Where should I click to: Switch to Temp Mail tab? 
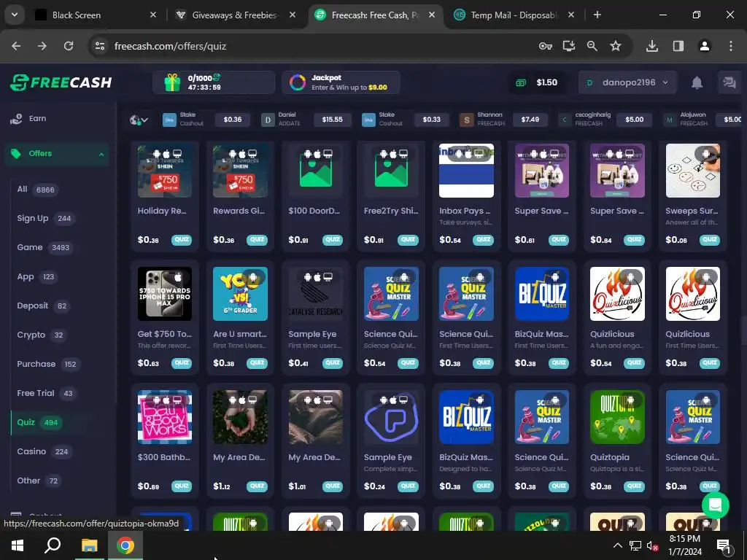click(514, 15)
